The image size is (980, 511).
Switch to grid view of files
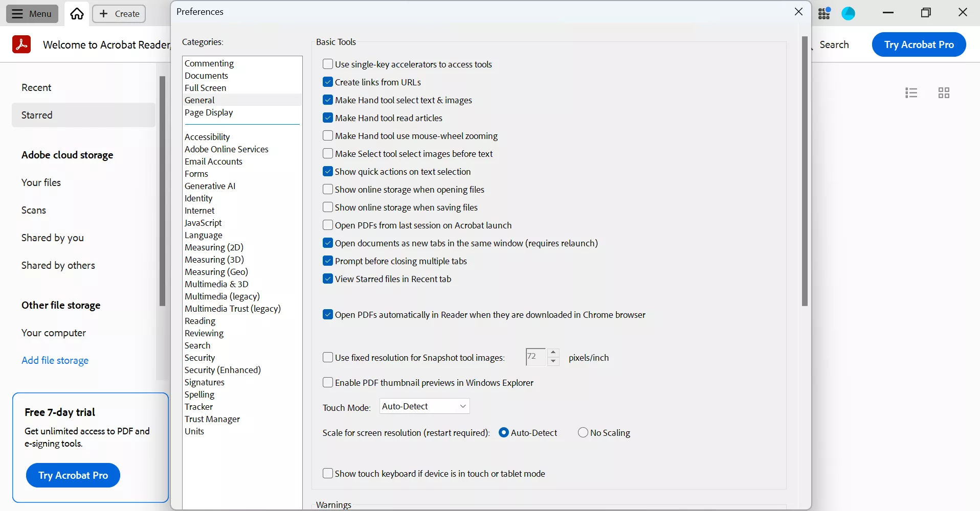(x=944, y=92)
